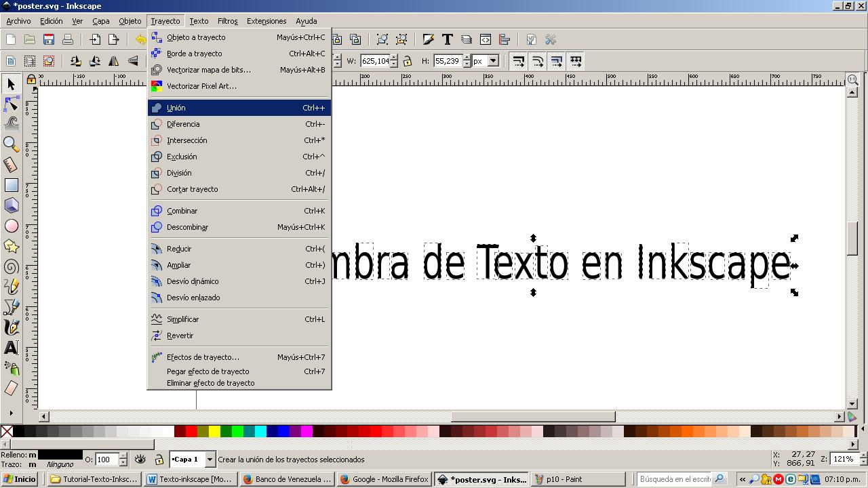
Task: Pick the cyan palette swatch
Action: click(260, 431)
